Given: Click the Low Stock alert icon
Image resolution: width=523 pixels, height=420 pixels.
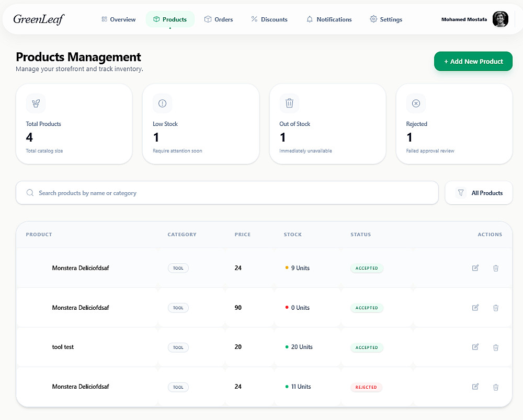Looking at the screenshot, I should (163, 103).
